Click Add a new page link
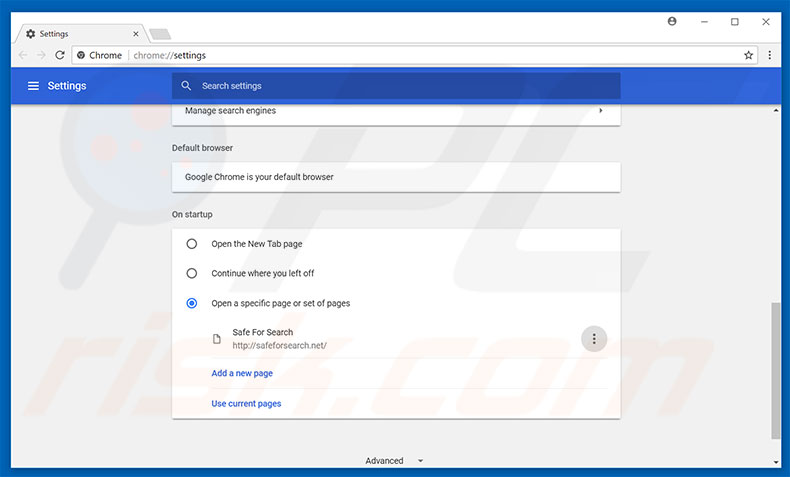Image resolution: width=790 pixels, height=477 pixels. pyautogui.click(x=242, y=373)
